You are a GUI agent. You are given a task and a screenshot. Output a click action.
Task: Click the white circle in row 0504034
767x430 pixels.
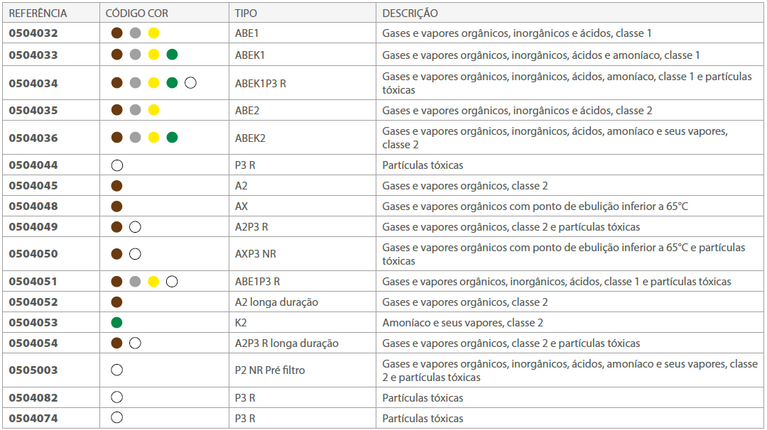190,83
